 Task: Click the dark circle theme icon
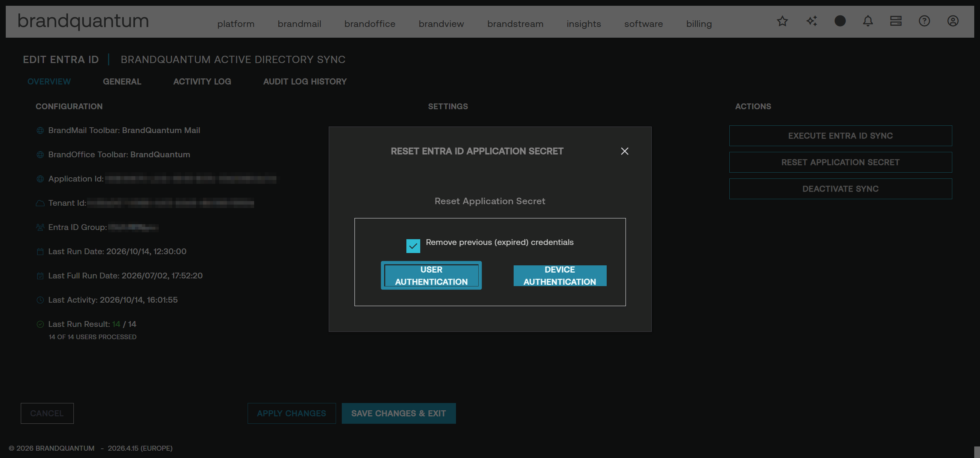point(840,21)
